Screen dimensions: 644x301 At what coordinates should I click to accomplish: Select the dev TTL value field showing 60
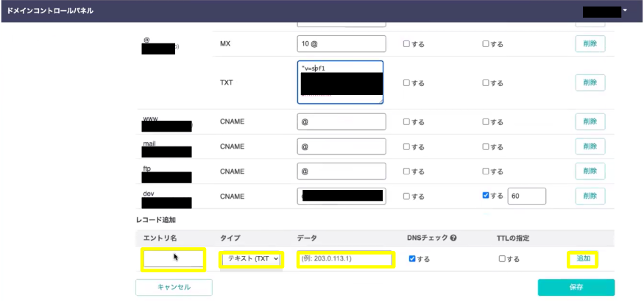pyautogui.click(x=525, y=196)
